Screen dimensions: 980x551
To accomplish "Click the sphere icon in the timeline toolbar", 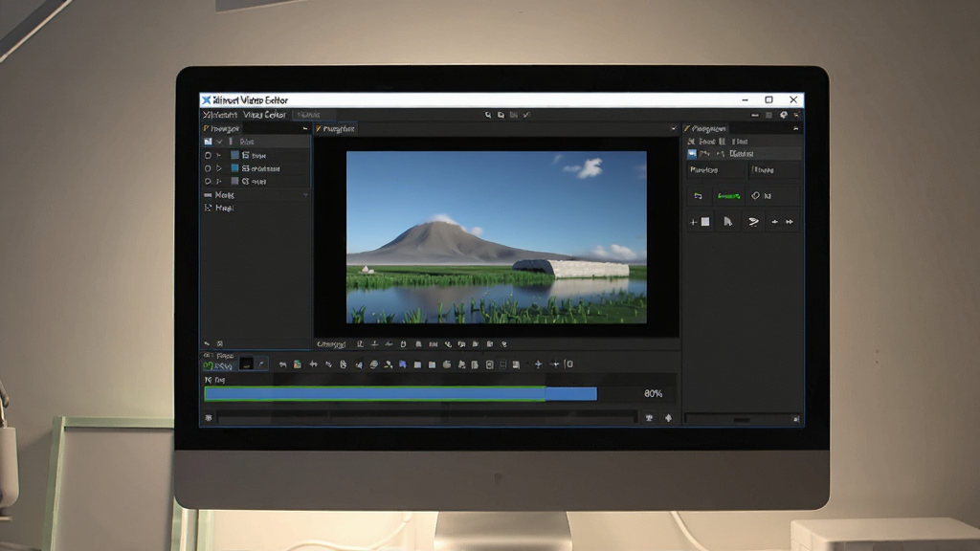I will (374, 364).
